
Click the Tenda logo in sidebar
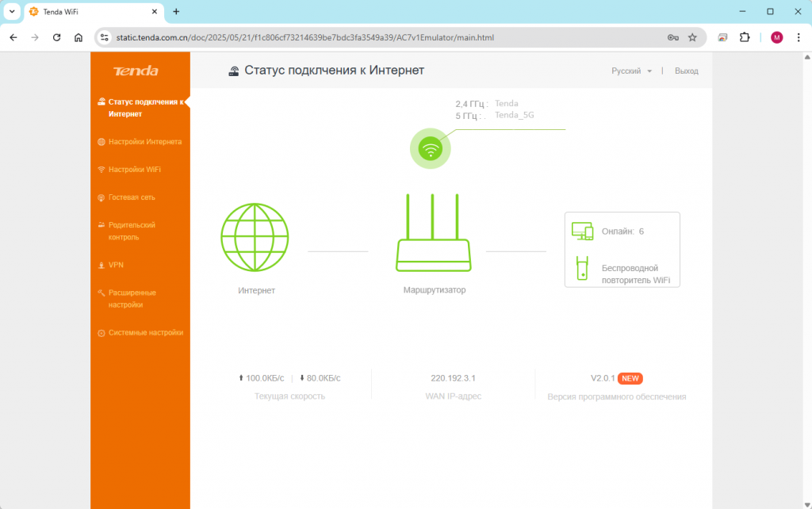tap(136, 71)
